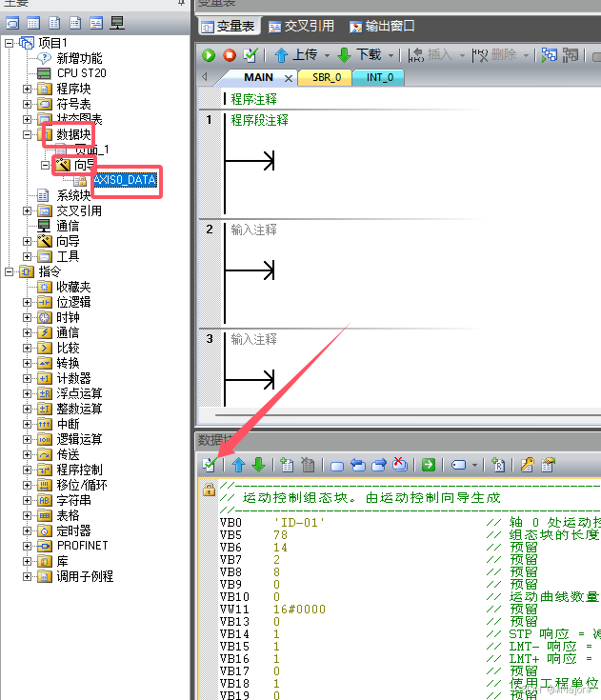Screen dimensions: 601x700
Task: Select the 系统块 tree item
Action: 73,195
